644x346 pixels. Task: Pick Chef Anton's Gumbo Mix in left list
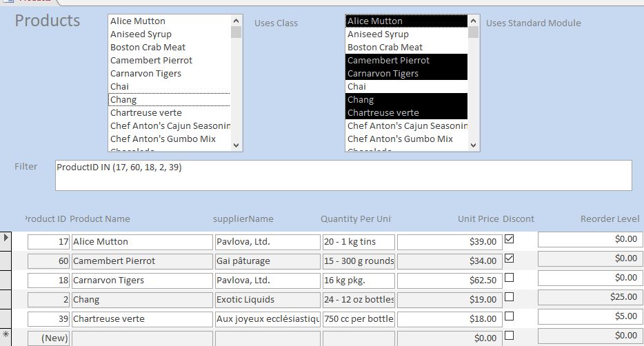[169, 139]
